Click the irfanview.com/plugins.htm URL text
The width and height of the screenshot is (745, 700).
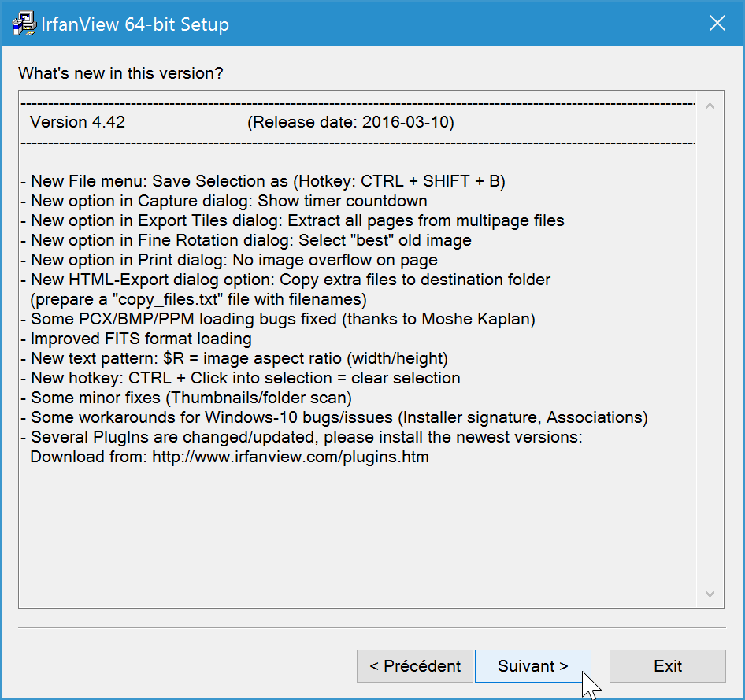click(x=291, y=457)
